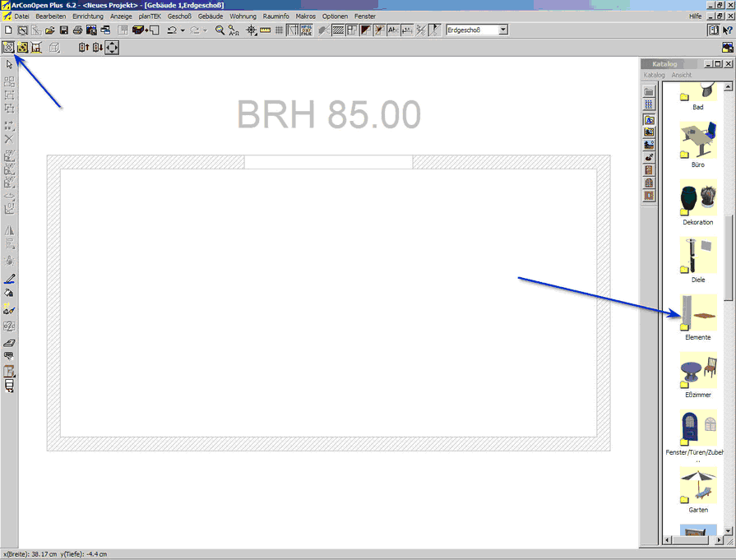
Task: Open the Katalog panel's Ansicht menu
Action: (681, 75)
